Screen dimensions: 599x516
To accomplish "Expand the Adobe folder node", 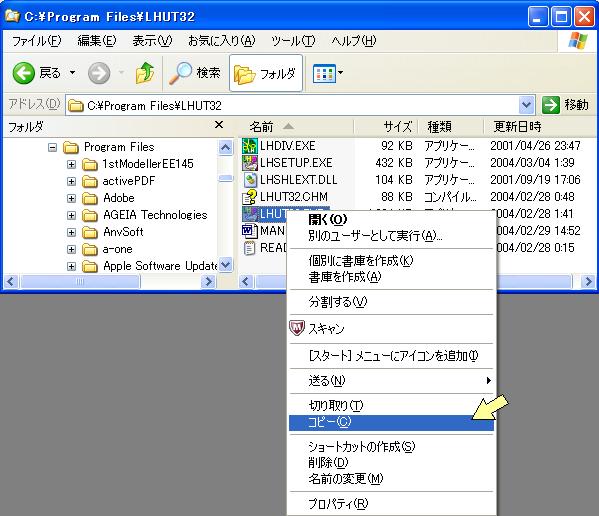I will [x=71, y=198].
